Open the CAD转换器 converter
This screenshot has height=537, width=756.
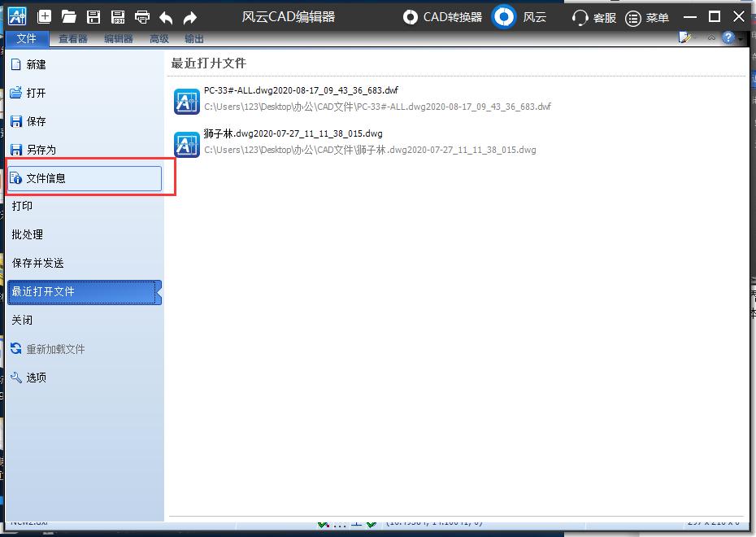tap(442, 17)
